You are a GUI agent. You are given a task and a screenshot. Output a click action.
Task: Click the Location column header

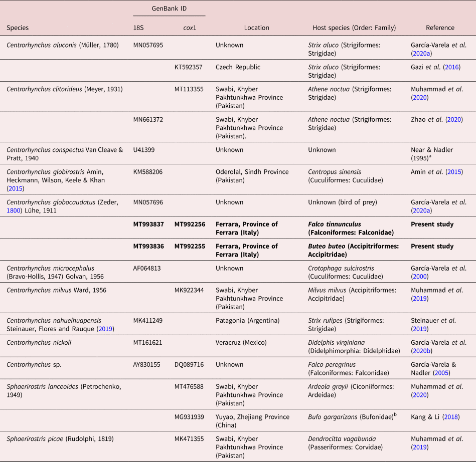point(256,28)
